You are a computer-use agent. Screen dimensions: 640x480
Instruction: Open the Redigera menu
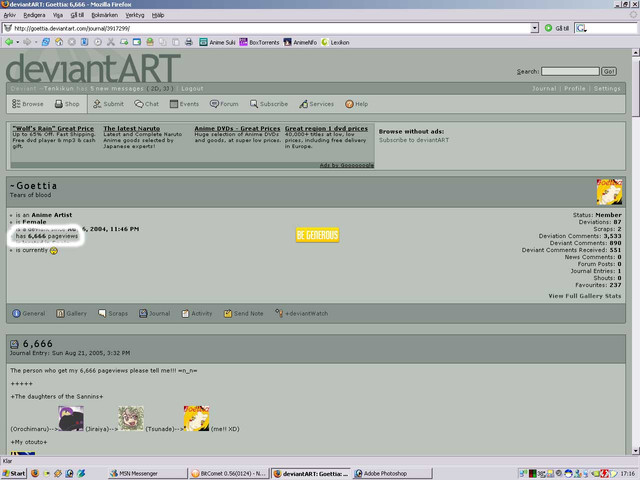pyautogui.click(x=34, y=15)
